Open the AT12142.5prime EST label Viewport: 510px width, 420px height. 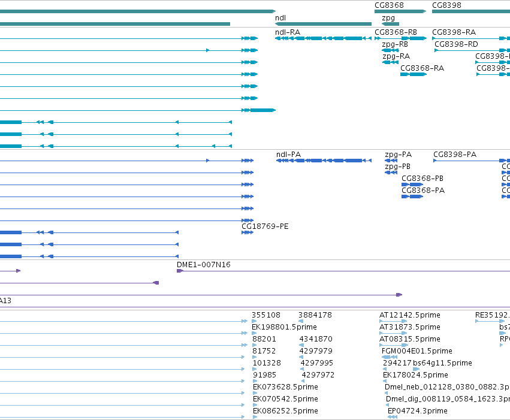[410, 315]
